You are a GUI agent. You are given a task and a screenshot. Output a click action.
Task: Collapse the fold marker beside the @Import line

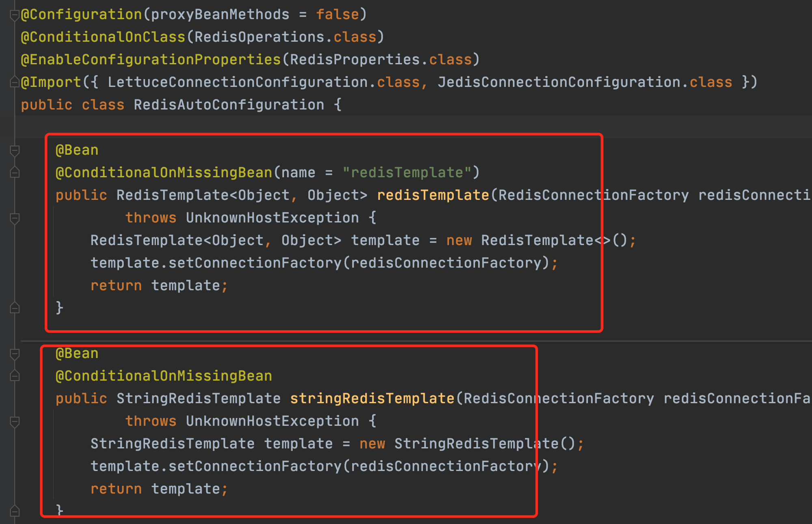[x=15, y=82]
